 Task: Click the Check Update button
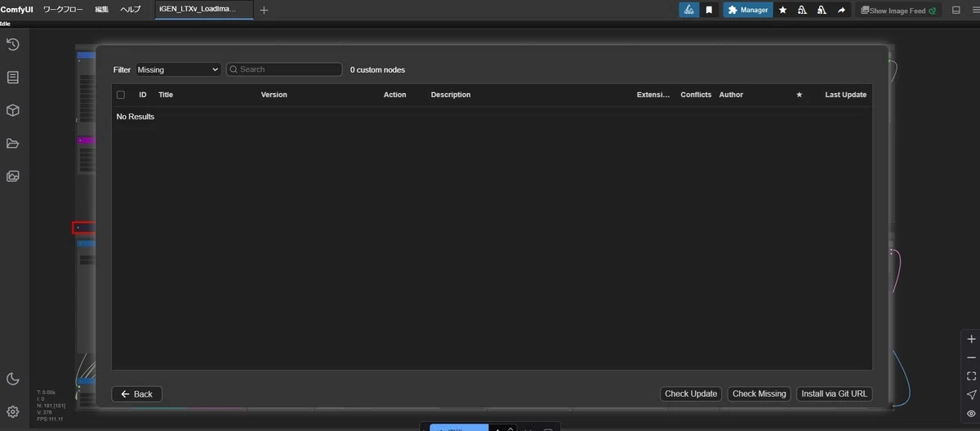[691, 393]
